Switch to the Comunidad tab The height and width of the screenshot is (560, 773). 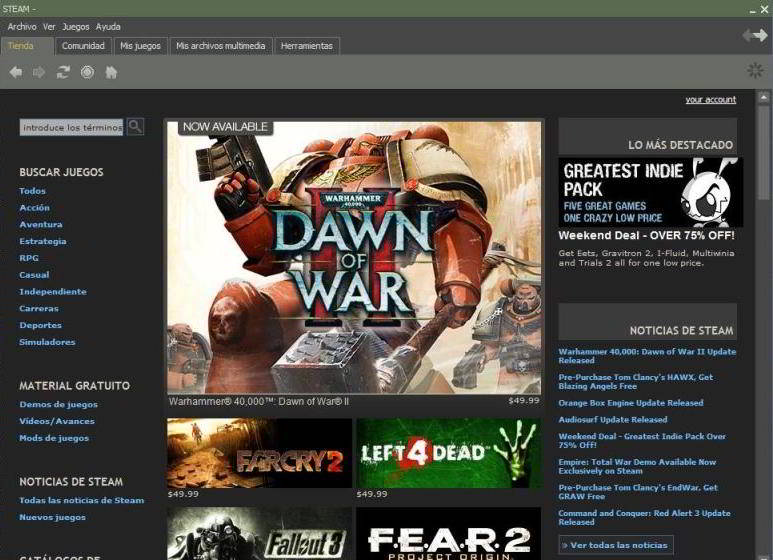(83, 46)
